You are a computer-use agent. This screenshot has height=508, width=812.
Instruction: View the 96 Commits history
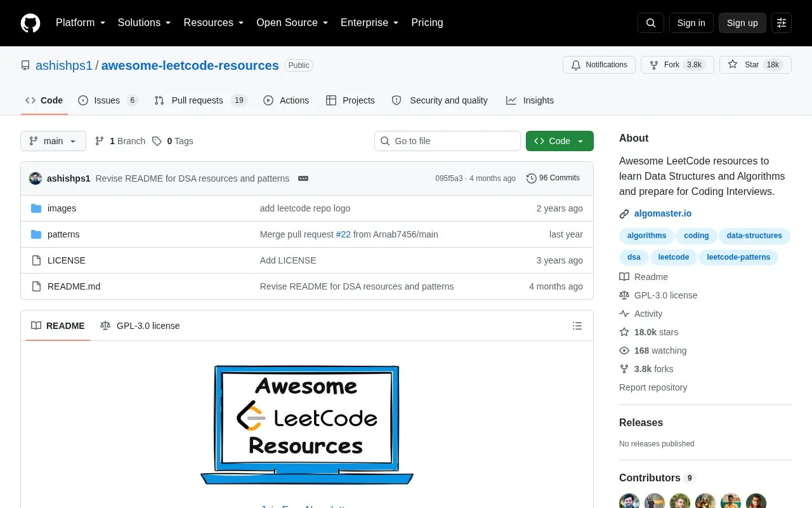553,178
